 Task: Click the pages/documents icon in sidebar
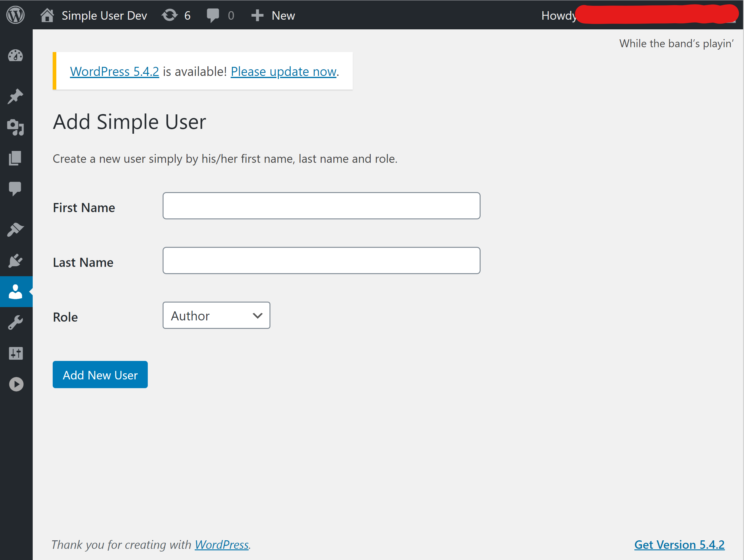tap(16, 158)
